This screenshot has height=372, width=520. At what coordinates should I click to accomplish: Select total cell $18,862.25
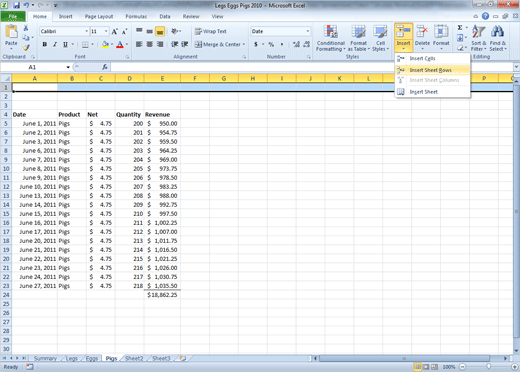point(162,295)
